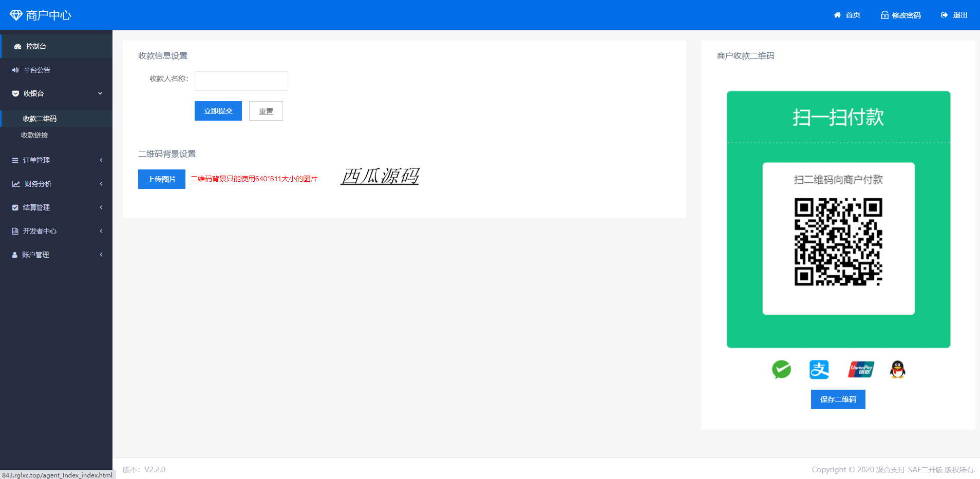
Task: Open the 账户管理 sidebar menu
Action: click(x=56, y=255)
